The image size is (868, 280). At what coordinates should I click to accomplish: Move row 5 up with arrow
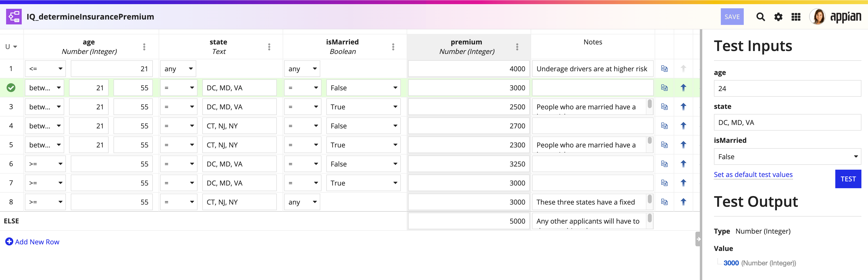[x=683, y=145]
